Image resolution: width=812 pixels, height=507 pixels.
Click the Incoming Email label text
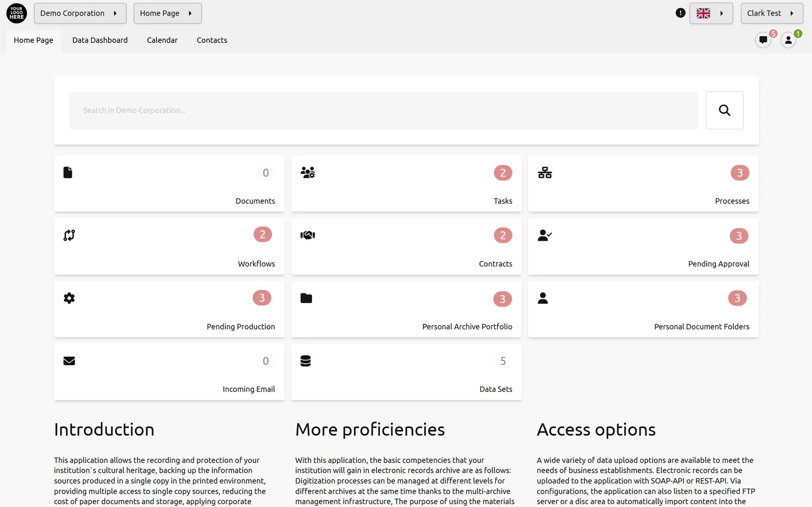coord(249,389)
